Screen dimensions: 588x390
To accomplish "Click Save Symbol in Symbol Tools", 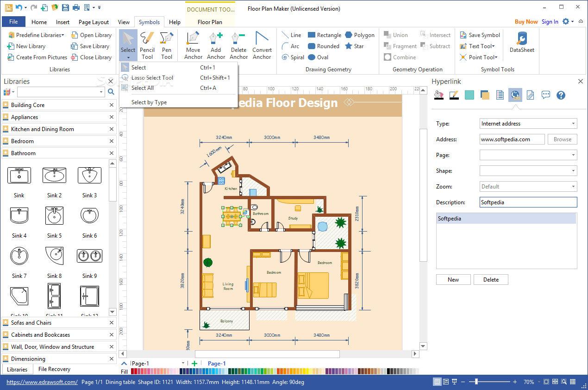I will point(480,35).
